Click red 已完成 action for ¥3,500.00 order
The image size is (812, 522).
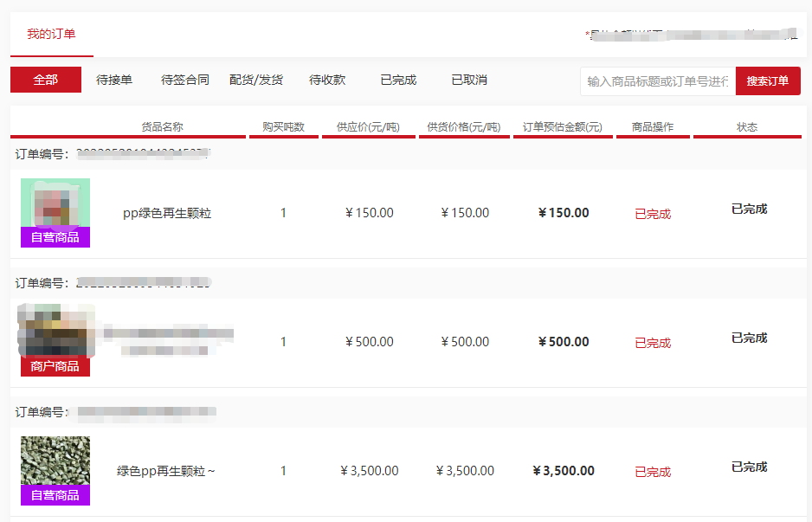point(653,473)
